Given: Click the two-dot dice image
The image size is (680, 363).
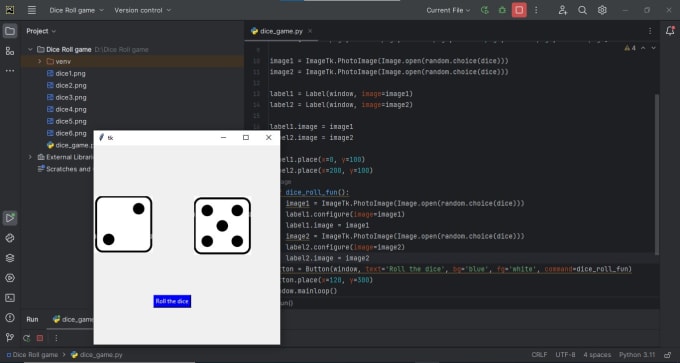Looking at the screenshot, I should coord(124,224).
